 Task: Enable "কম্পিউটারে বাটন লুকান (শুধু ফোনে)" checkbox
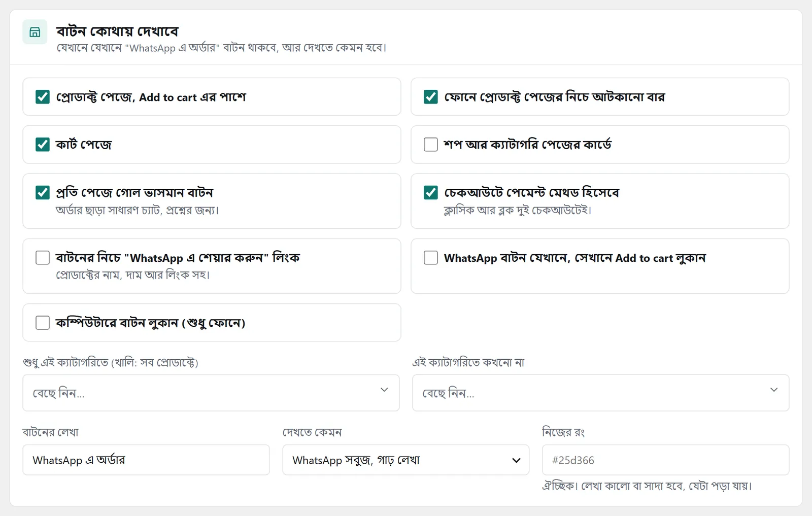tap(43, 323)
